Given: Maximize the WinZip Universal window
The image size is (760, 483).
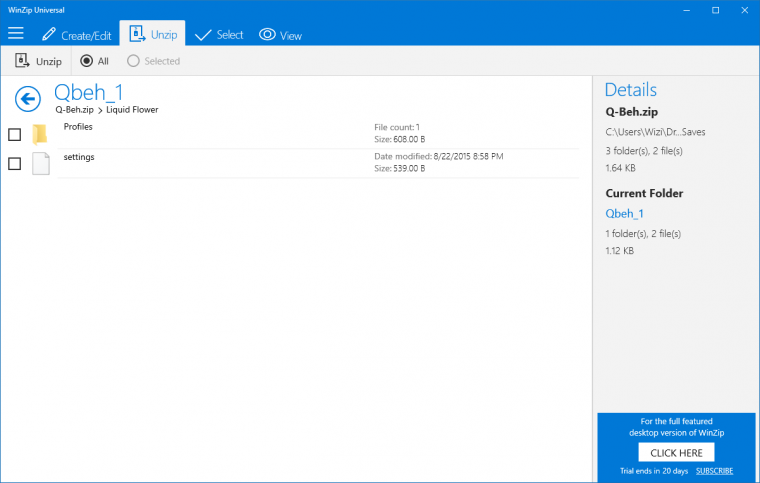Looking at the screenshot, I should coord(715,10).
